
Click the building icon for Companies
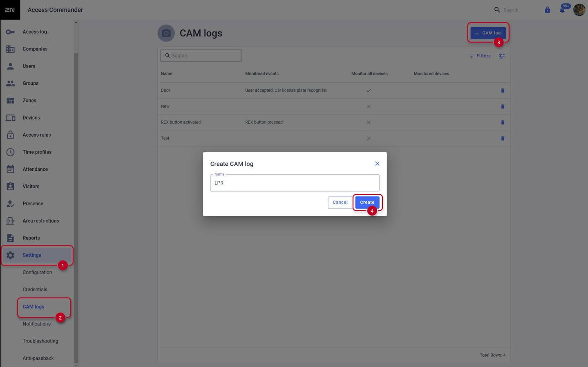(10, 49)
